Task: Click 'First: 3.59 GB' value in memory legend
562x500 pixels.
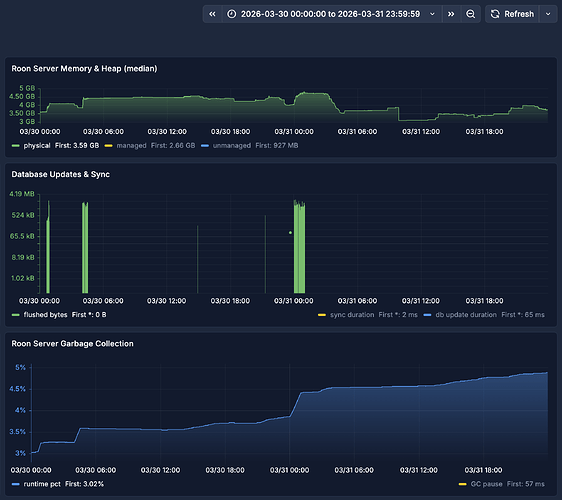Action: (77, 146)
